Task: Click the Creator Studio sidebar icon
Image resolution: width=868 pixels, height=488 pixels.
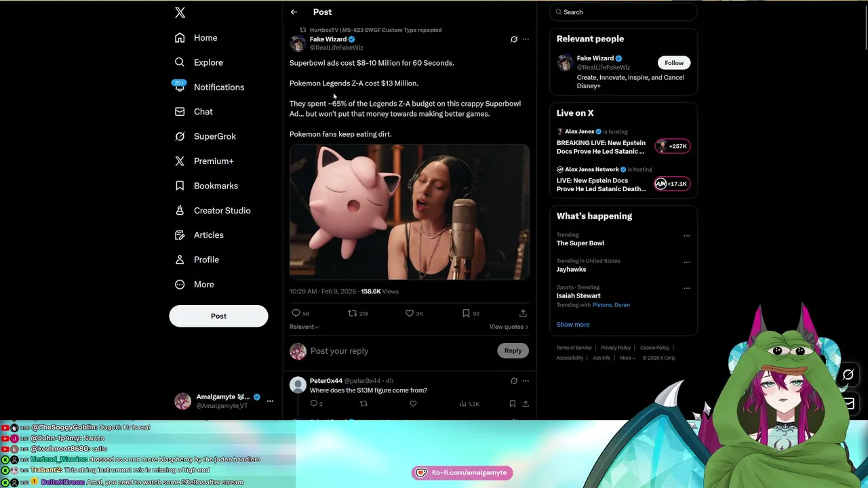Action: [180, 210]
